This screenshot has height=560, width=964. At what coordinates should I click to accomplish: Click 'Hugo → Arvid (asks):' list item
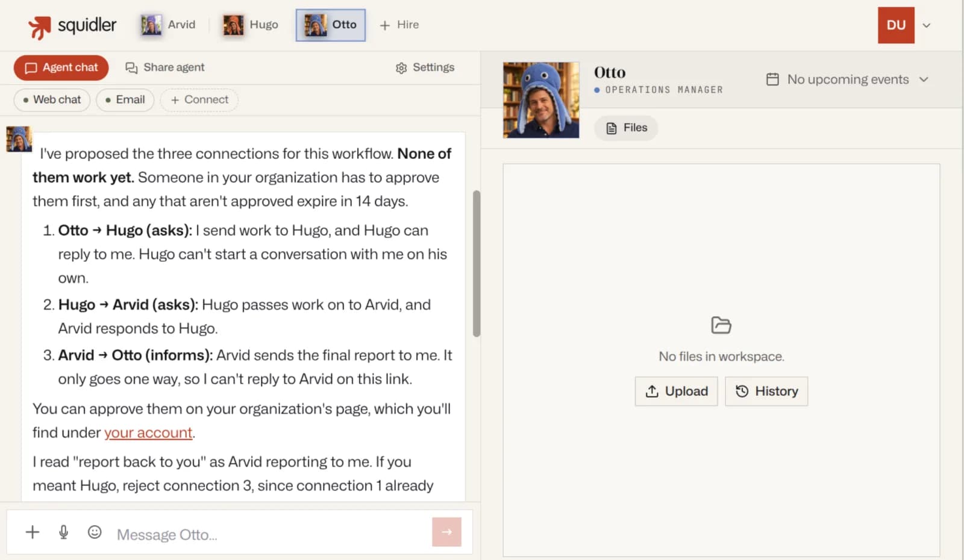(128, 305)
